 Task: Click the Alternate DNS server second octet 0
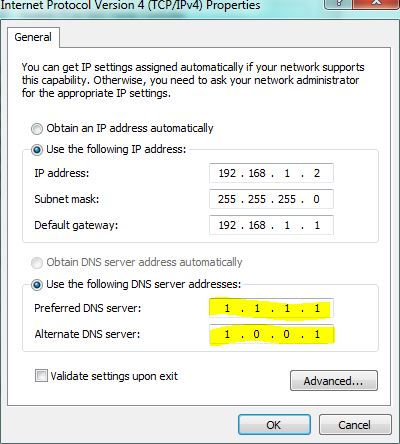click(256, 334)
